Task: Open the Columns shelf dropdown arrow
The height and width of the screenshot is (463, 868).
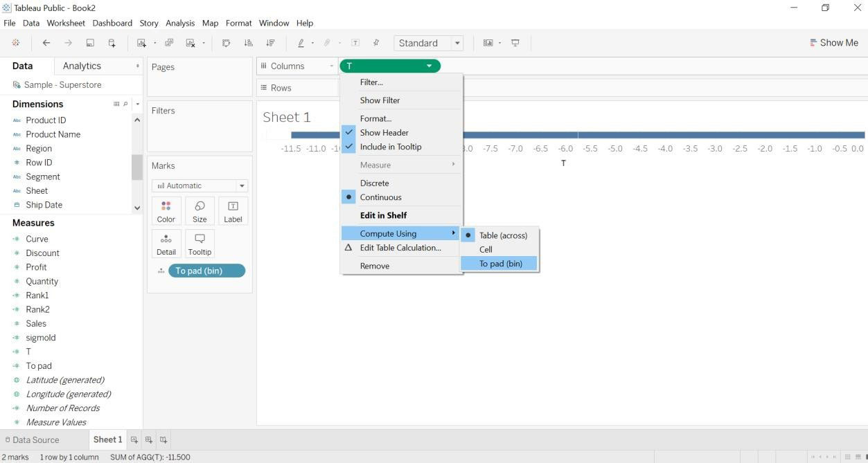Action: click(x=332, y=66)
